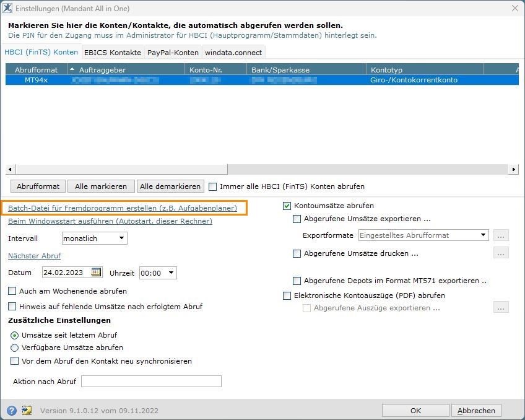Open the calendar picker for Datum
Screen dimensions: 525x420
click(96, 273)
